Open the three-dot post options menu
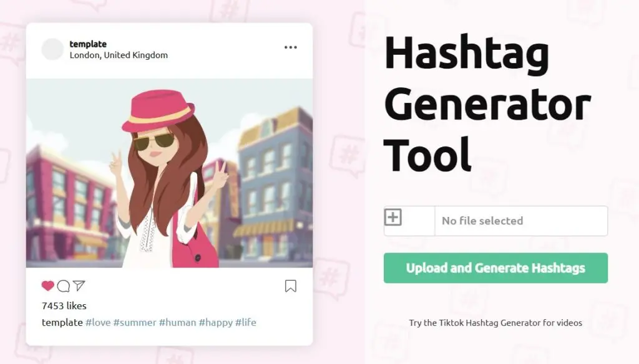This screenshot has height=364, width=639. [290, 47]
